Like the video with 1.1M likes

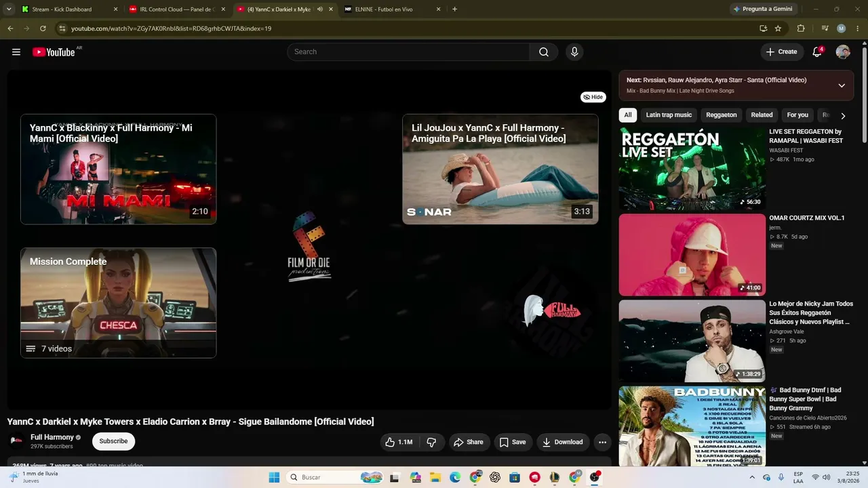coord(399,442)
